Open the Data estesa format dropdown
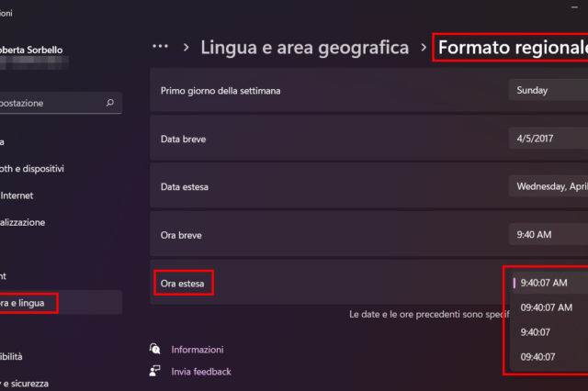 click(x=548, y=186)
